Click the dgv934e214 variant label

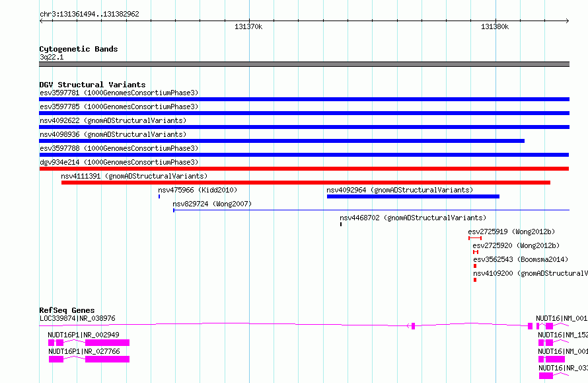[x=119, y=162]
